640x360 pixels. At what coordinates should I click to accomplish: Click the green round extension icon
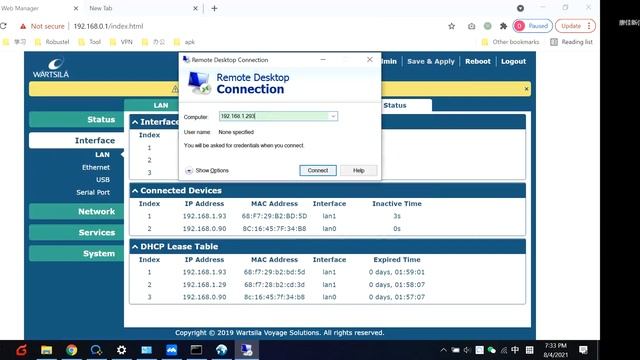(487, 26)
